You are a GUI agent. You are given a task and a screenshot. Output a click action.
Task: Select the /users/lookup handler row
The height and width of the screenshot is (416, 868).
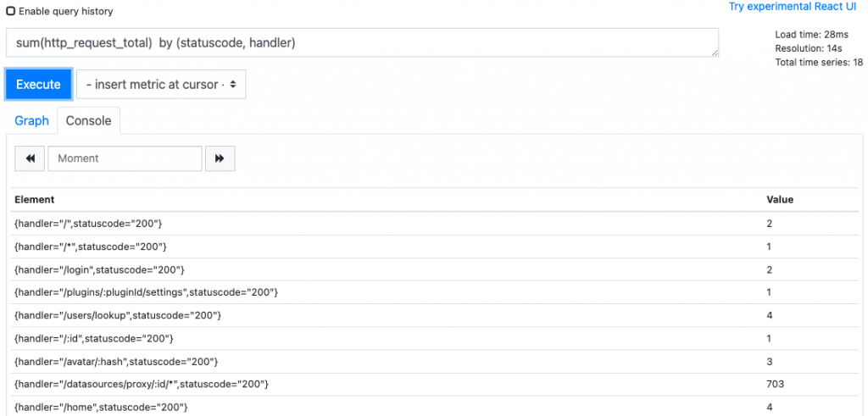pyautogui.click(x=437, y=315)
